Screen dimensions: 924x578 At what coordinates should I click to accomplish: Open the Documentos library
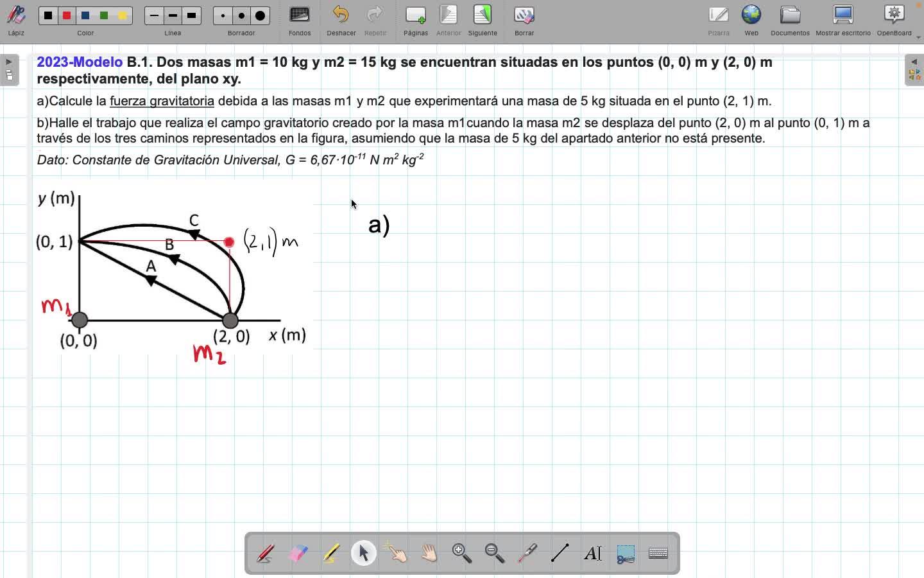790,20
